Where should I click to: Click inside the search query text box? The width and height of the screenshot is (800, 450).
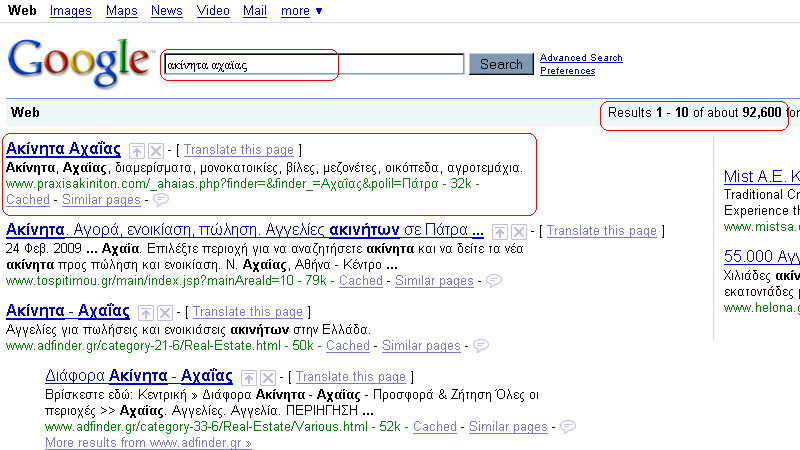(313, 64)
